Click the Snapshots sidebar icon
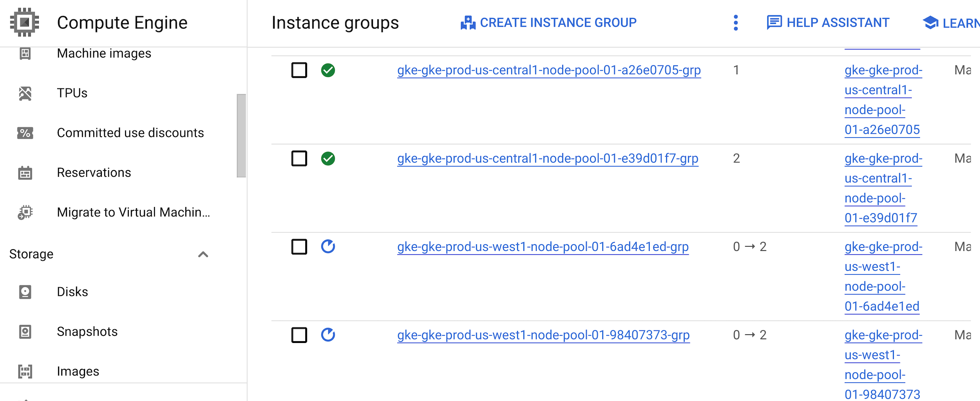 point(25,331)
